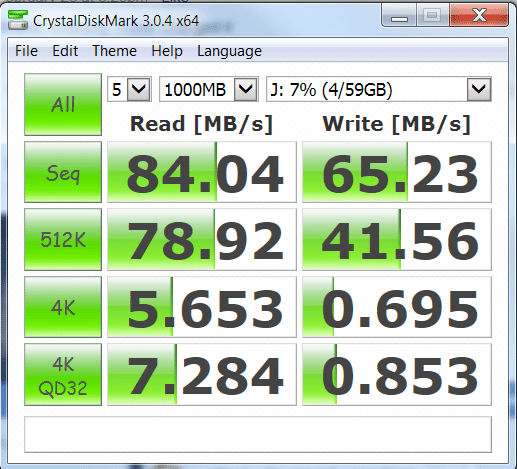Expand the 1000MB test size dropdown
This screenshot has height=469, width=517.
point(209,89)
